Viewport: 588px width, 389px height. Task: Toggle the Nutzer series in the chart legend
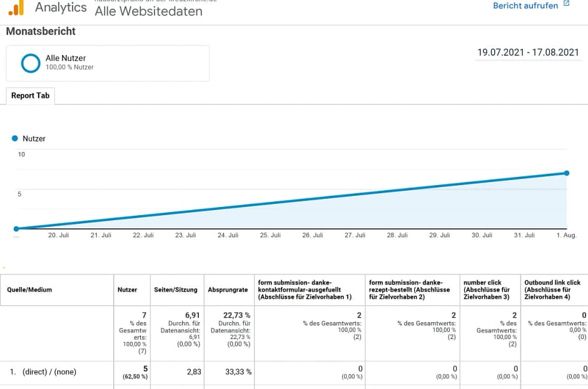28,138
